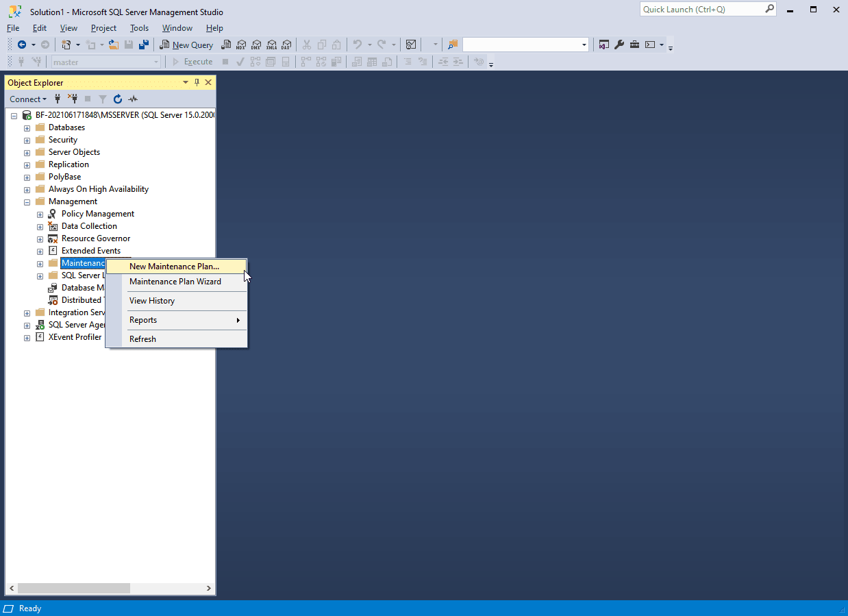Click the Open File folder icon
Image resolution: width=848 pixels, height=616 pixels.
(x=114, y=45)
